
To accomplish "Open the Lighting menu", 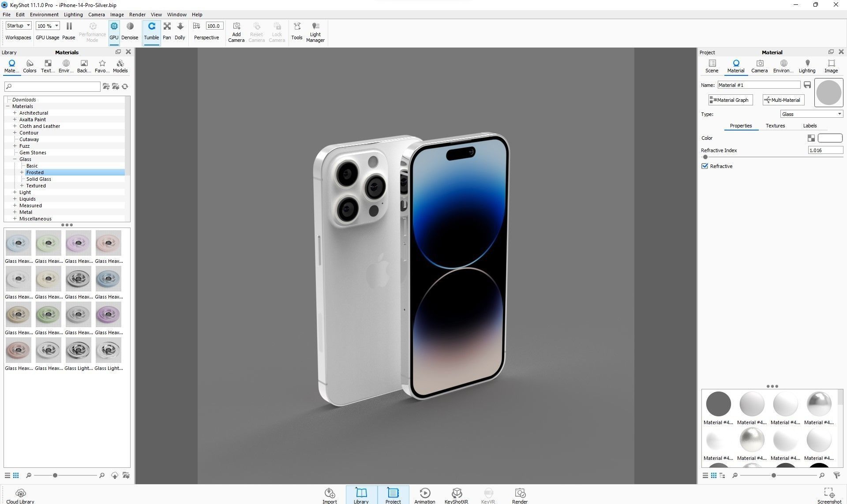I will pos(73,15).
